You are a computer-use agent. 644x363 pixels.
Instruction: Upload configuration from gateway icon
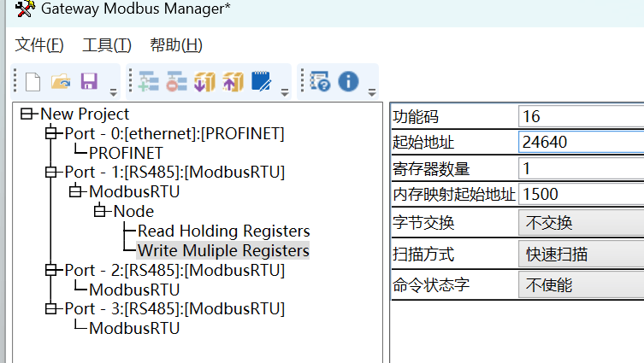(x=233, y=81)
